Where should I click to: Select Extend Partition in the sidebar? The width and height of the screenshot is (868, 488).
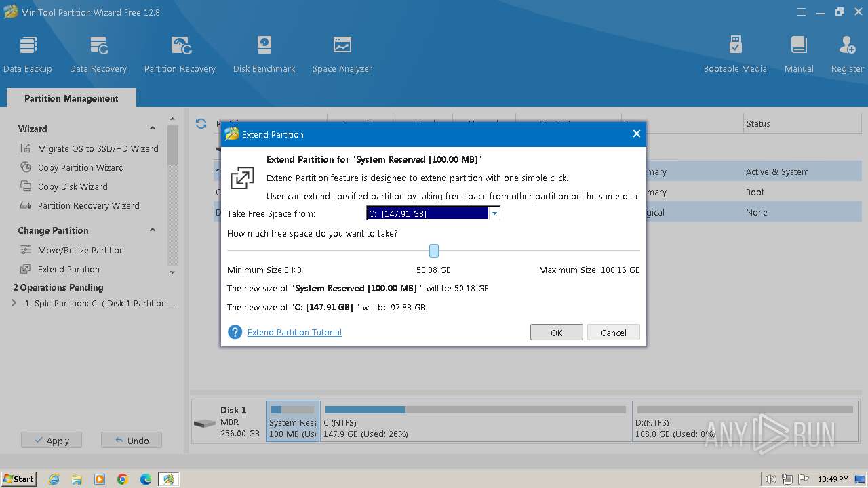click(x=60, y=269)
